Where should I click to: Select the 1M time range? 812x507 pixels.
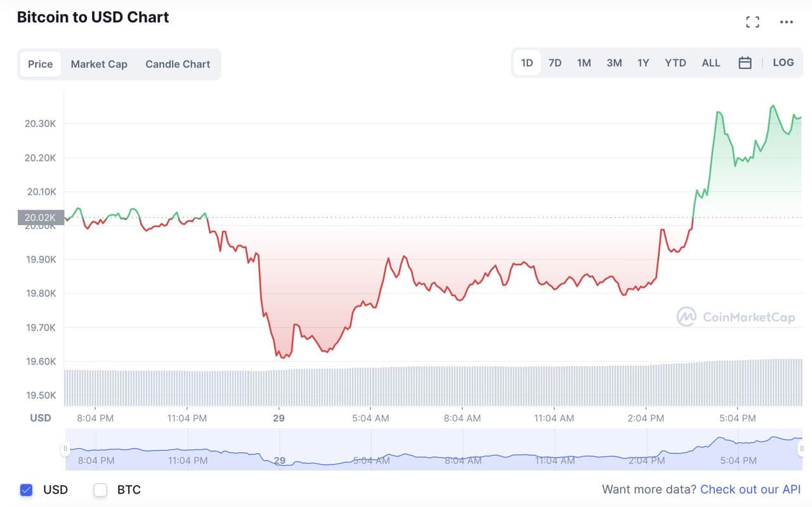[x=584, y=63]
